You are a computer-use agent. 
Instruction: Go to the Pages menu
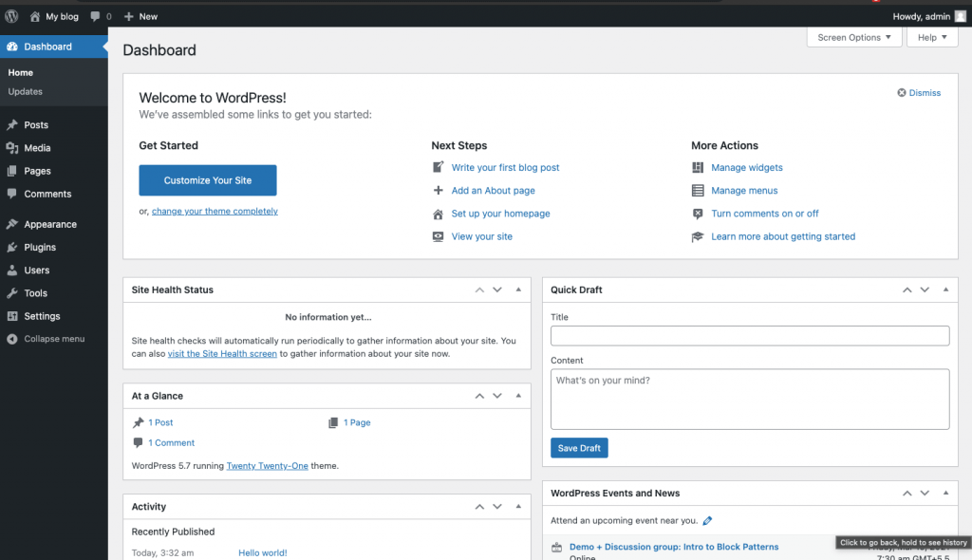(x=54, y=171)
